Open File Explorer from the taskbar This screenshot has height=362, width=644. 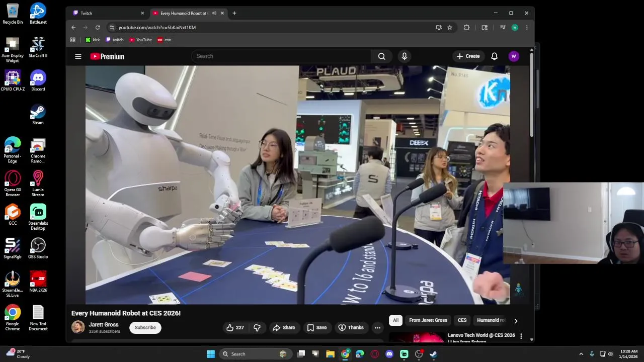point(331,354)
